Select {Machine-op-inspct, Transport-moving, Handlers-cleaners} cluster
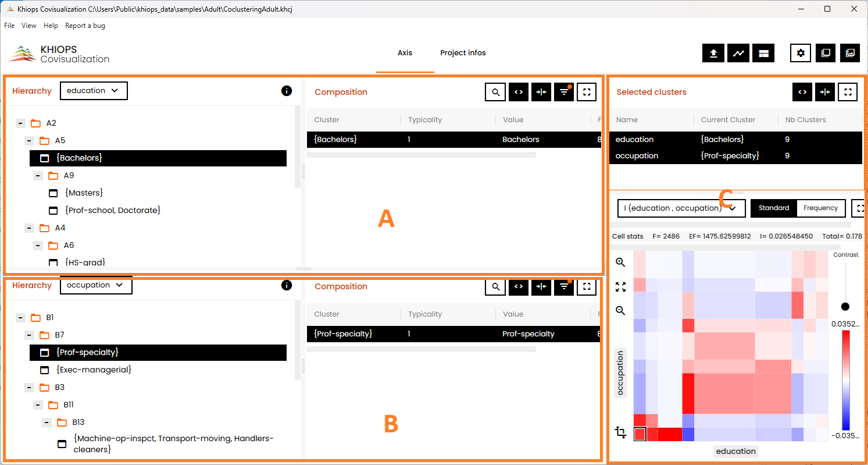This screenshot has height=465, width=868. point(173,444)
